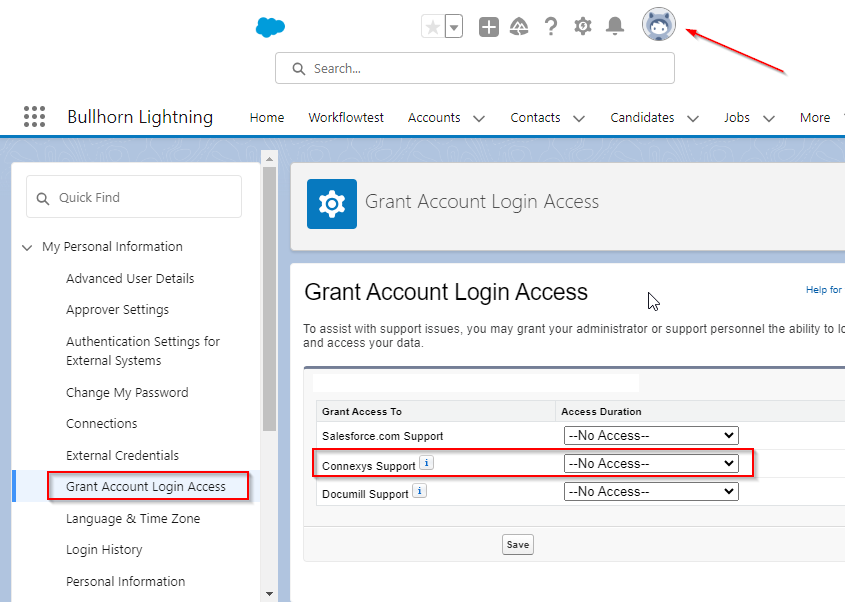Open the Jobs tab

point(737,117)
